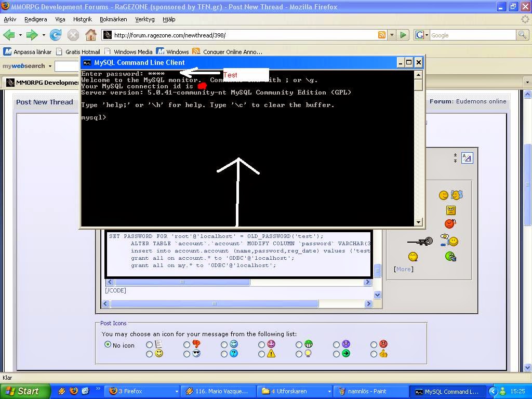Open the Firefox home page icon
This screenshot has width=532, height=399.
coord(90,35)
